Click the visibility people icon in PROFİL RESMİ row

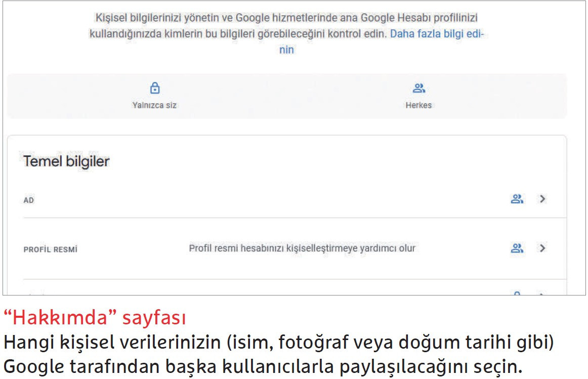click(517, 248)
